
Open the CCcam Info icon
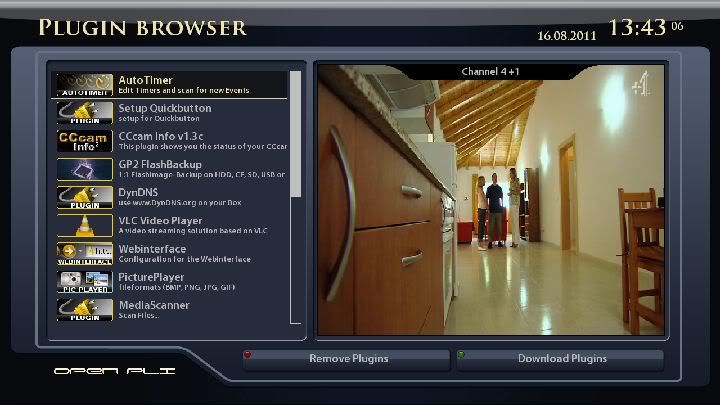click(84, 141)
